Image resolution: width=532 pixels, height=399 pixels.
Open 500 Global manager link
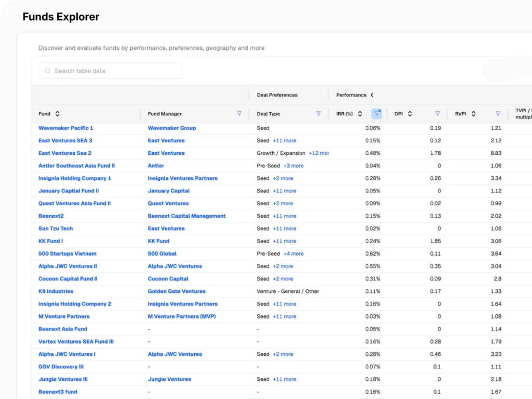(162, 254)
